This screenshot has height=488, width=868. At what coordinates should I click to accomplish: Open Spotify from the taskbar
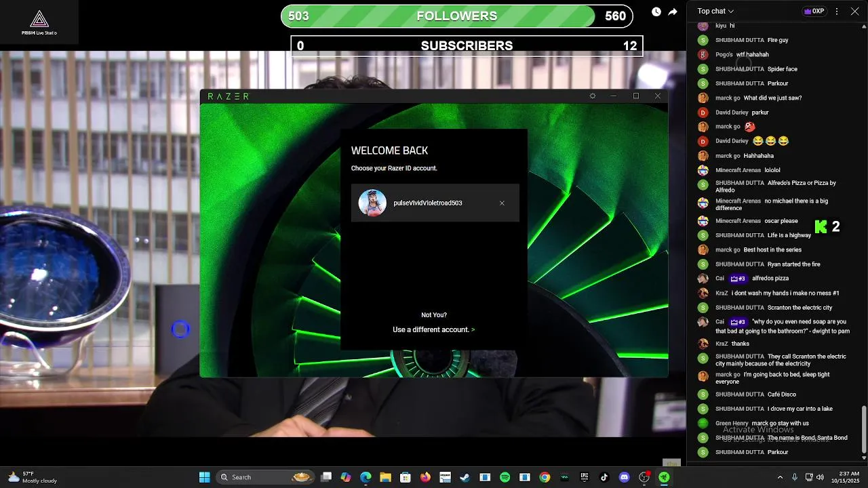505,477
